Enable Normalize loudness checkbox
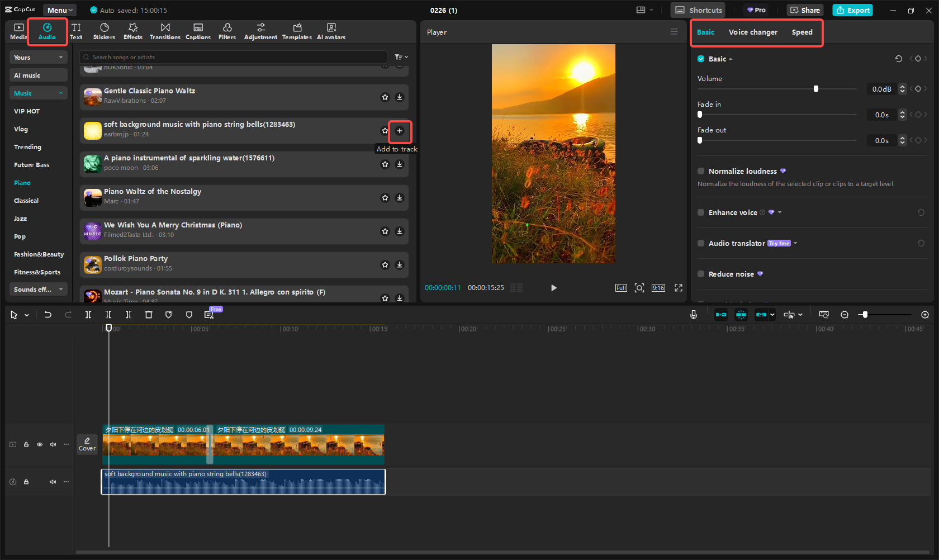 coord(701,171)
